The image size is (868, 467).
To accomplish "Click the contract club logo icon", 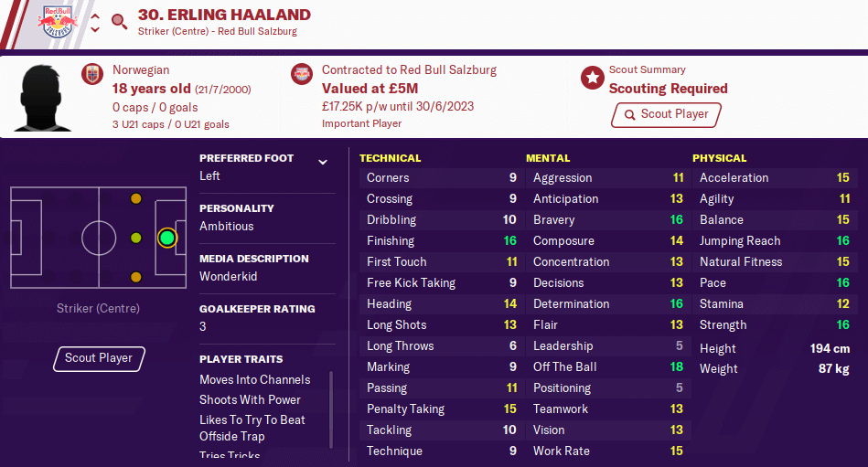I will pyautogui.click(x=302, y=74).
